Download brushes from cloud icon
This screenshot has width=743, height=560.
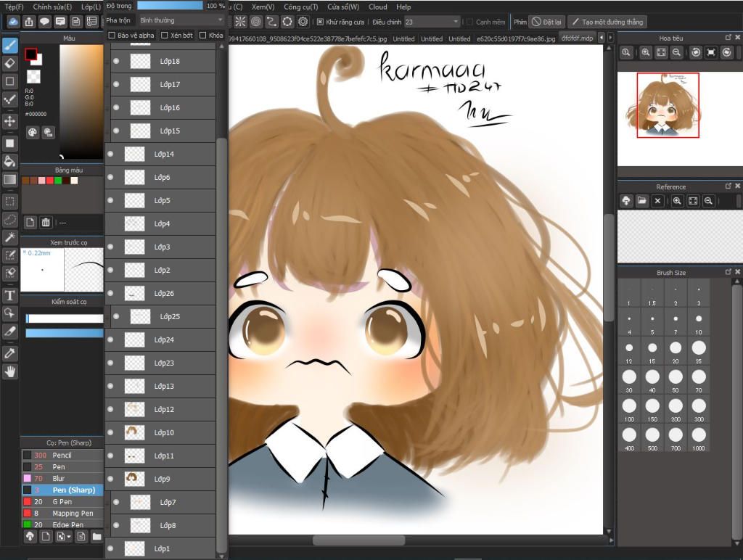point(30,536)
